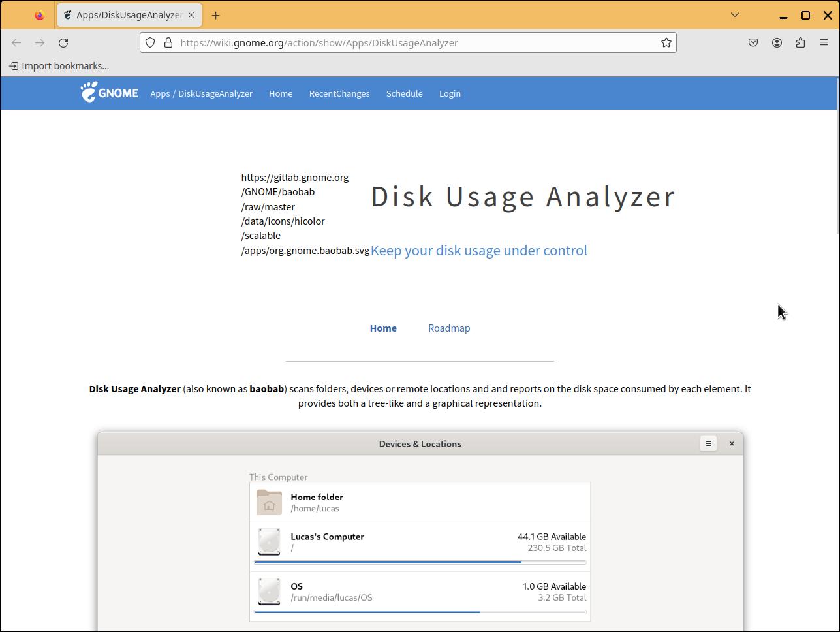Click the Firefox logo icon beside the tab

coord(39,15)
